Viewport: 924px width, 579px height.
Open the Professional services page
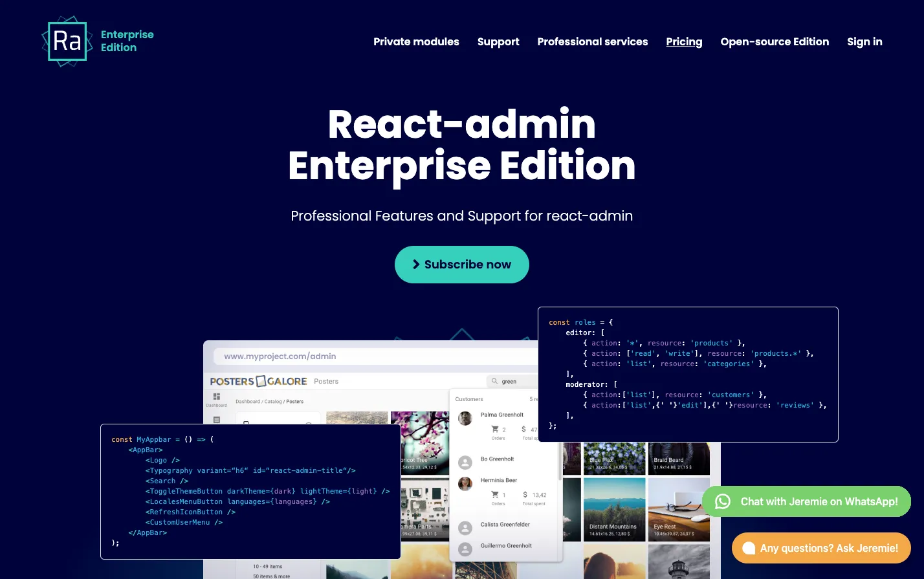click(592, 41)
